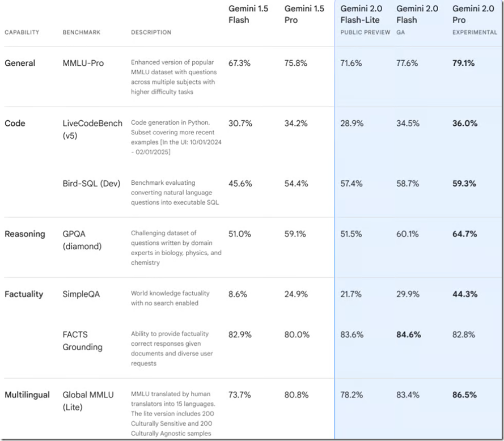Click the bold 79.1% MMLU-Pro score
This screenshot has height=441, width=504.
(x=464, y=63)
